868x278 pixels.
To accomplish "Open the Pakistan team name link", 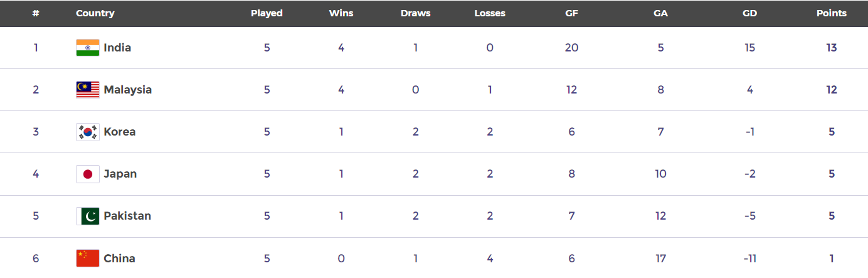I will tap(127, 216).
